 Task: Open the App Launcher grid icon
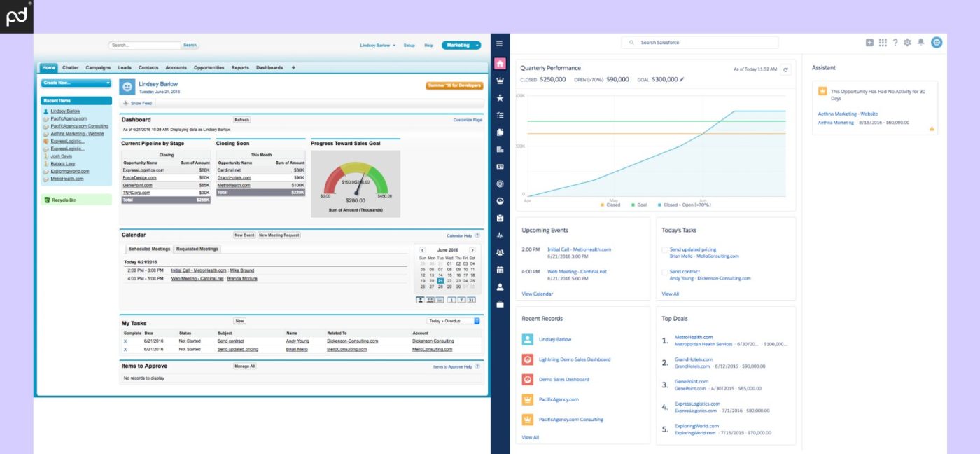pyautogui.click(x=883, y=42)
